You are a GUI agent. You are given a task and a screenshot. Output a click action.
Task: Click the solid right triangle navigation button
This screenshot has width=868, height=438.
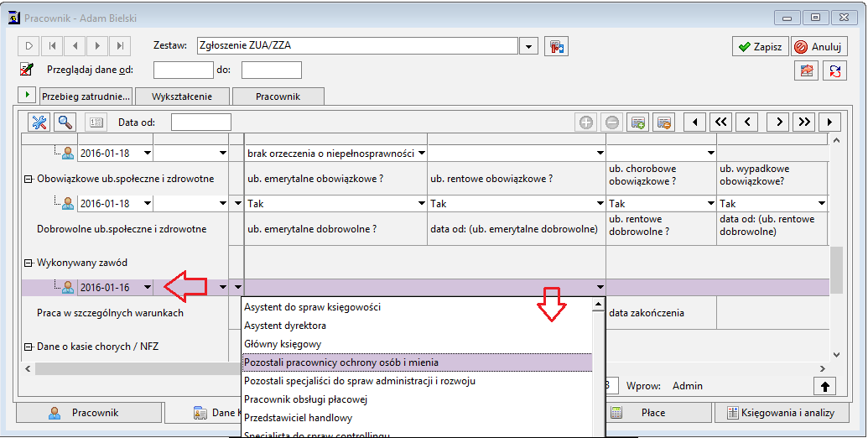click(829, 122)
